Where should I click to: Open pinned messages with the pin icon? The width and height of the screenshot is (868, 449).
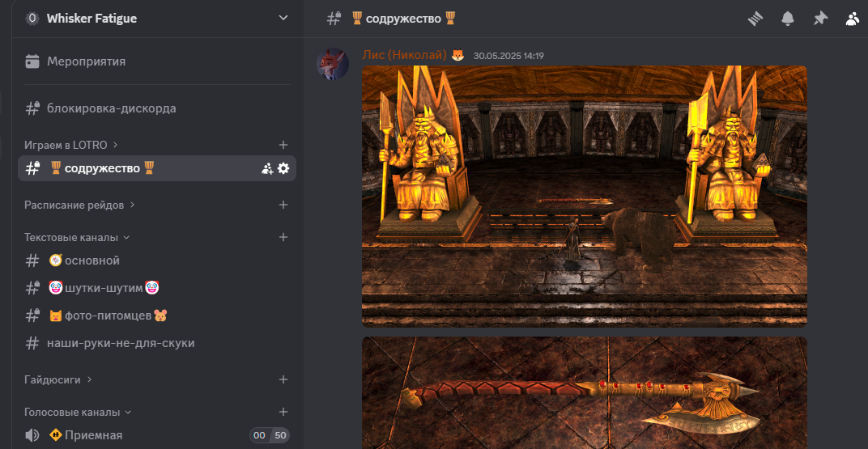tap(820, 19)
